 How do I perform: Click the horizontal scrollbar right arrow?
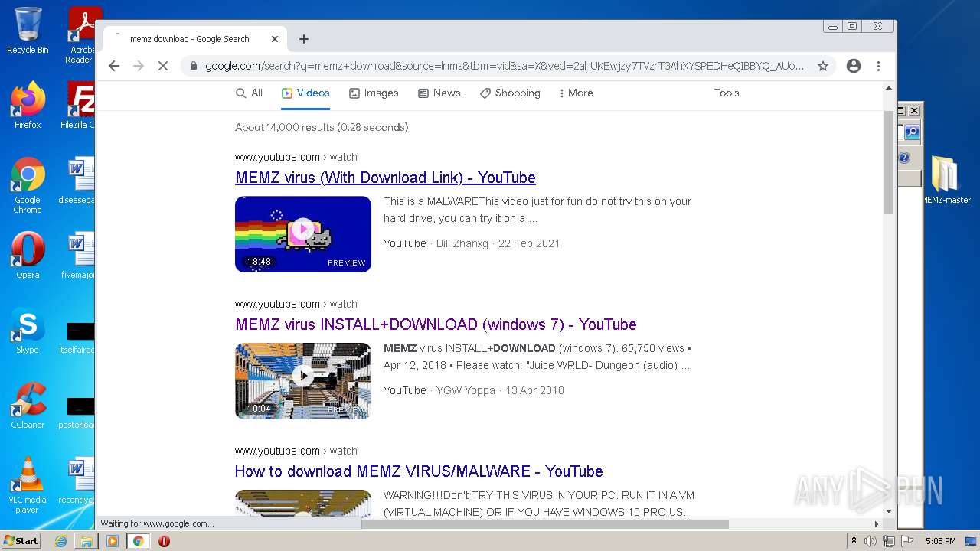pos(877,524)
